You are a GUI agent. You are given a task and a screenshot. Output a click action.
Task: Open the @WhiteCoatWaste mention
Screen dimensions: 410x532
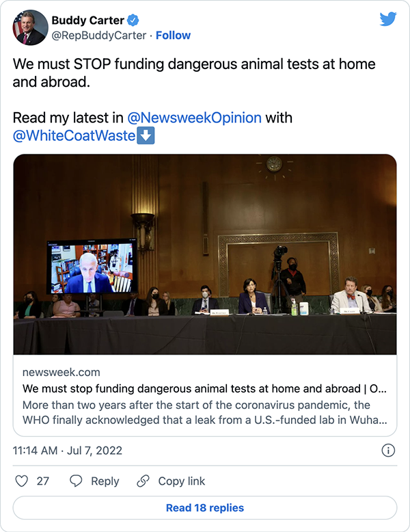click(x=74, y=135)
